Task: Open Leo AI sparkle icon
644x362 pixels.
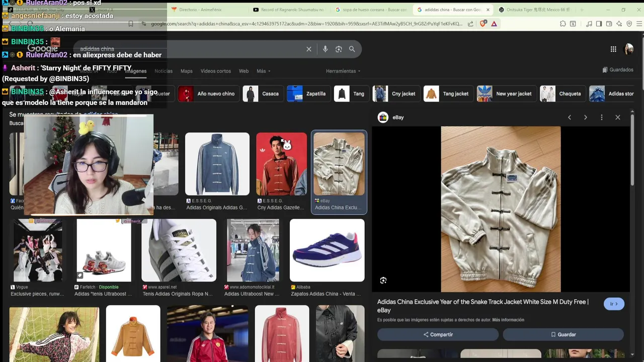Action: coord(619,24)
